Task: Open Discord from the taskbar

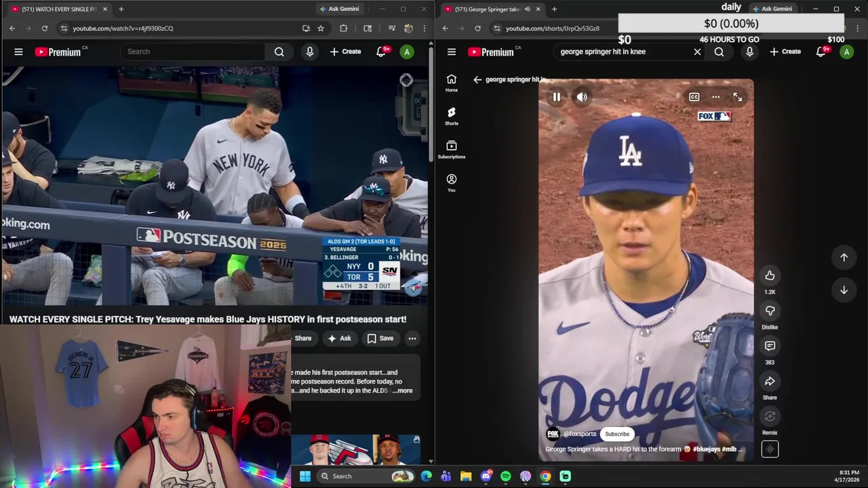Action: coord(486,476)
